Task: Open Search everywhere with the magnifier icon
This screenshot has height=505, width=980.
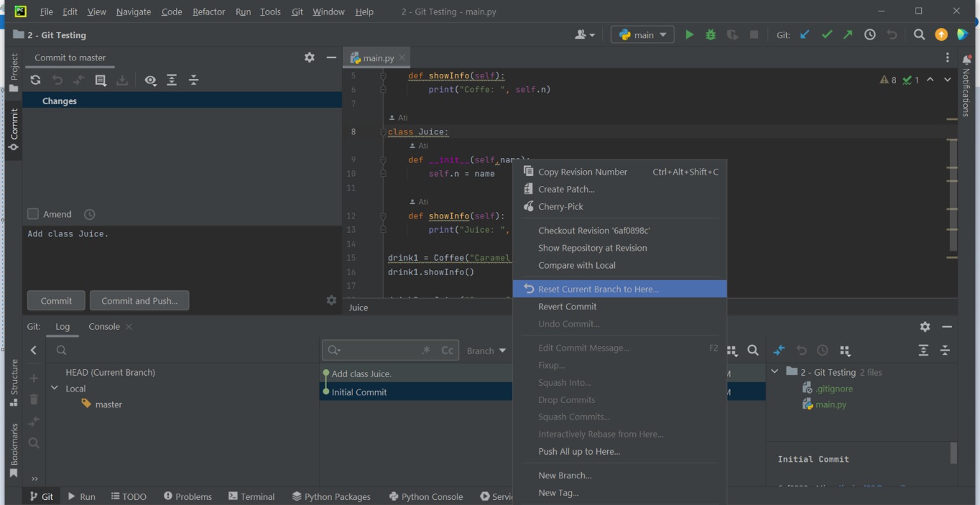Action: 919,34
